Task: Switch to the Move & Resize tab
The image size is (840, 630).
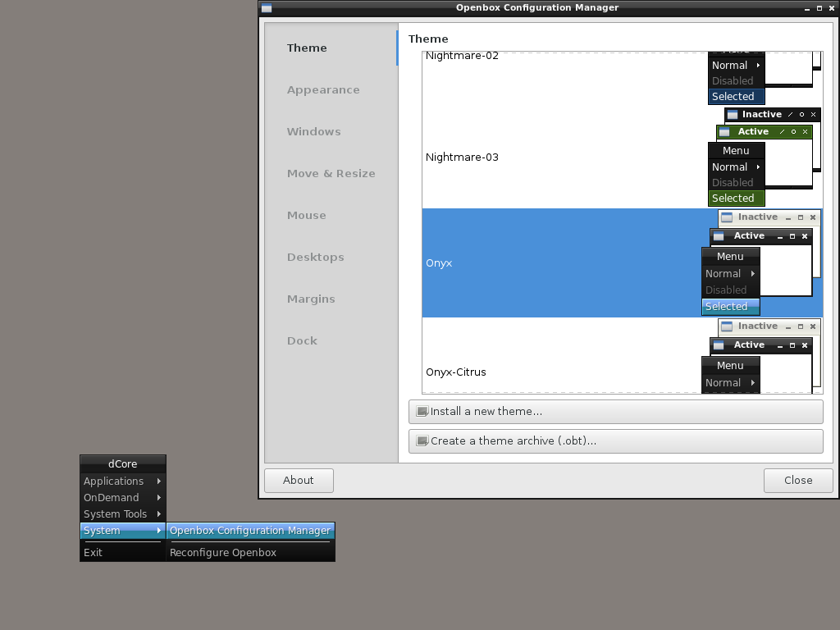Action: [x=331, y=174]
